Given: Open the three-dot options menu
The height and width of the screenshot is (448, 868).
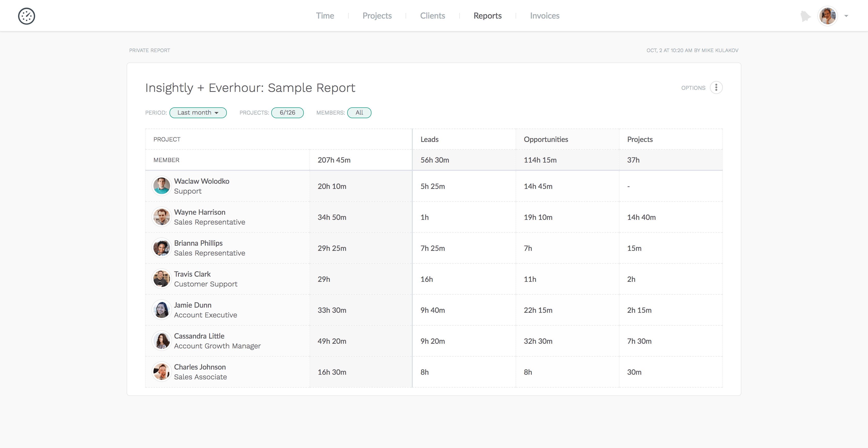Looking at the screenshot, I should 716,87.
